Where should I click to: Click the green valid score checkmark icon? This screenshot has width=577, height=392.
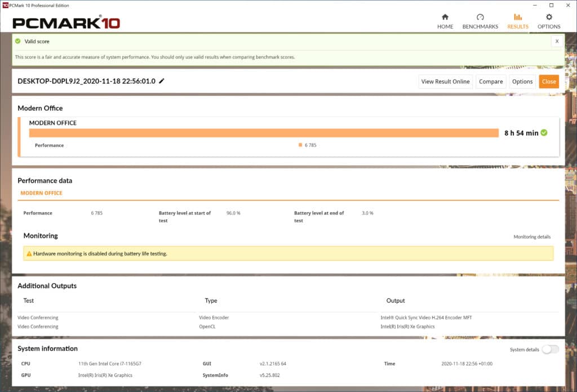(17, 41)
